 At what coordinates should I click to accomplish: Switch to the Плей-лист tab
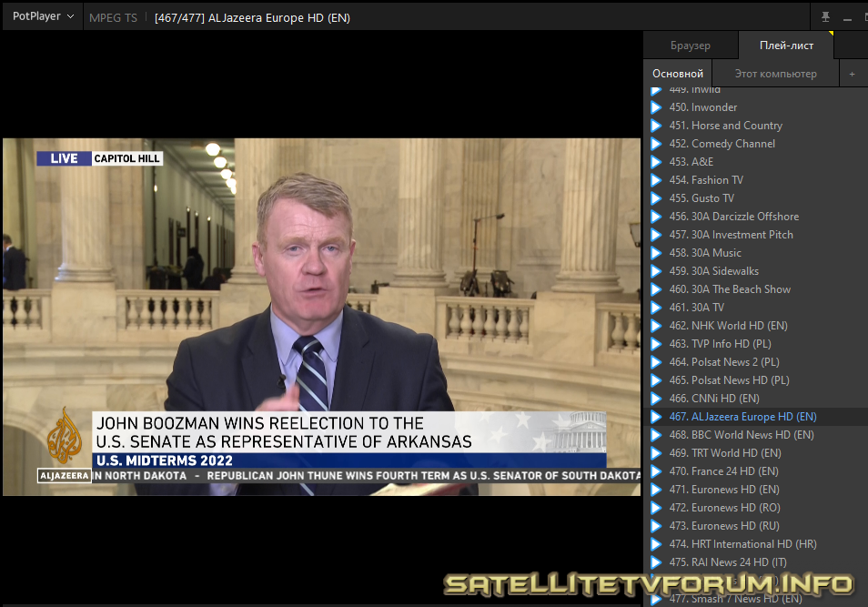point(786,46)
